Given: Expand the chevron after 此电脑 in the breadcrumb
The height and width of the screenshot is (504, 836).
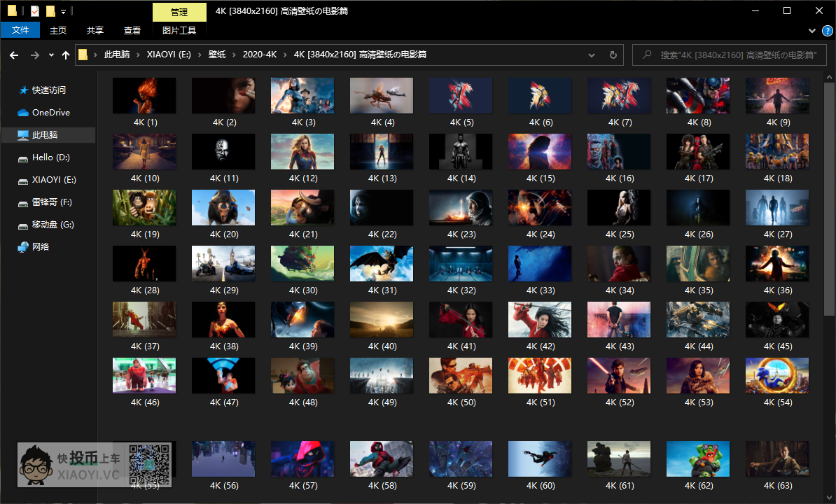Looking at the screenshot, I should [x=137, y=55].
